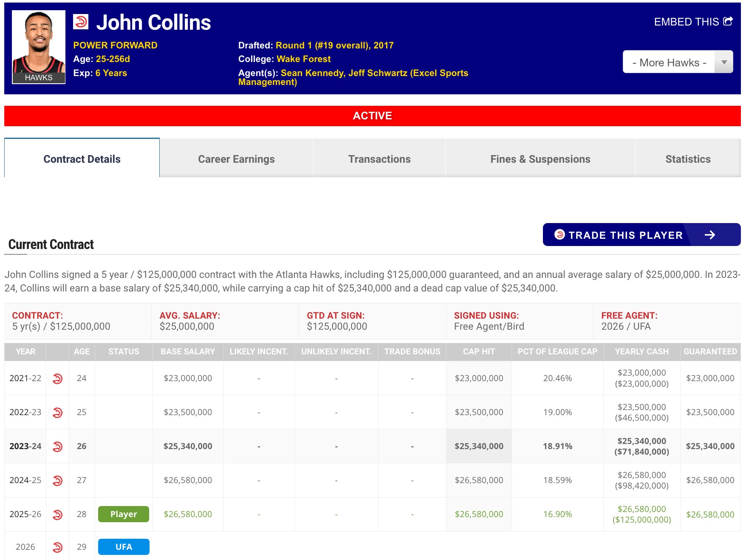746x560 pixels.
Task: Click the Round 1 (#19 overall), 2017 link
Action: [x=335, y=45]
